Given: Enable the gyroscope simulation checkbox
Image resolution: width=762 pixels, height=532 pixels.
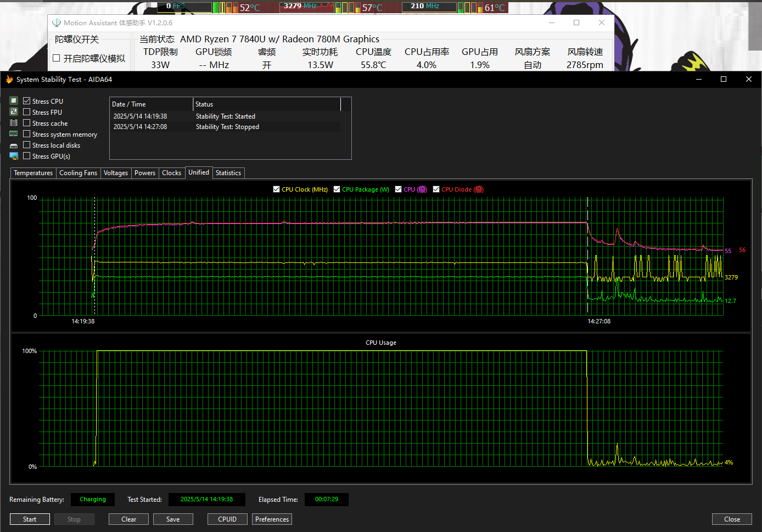Looking at the screenshot, I should [x=56, y=58].
